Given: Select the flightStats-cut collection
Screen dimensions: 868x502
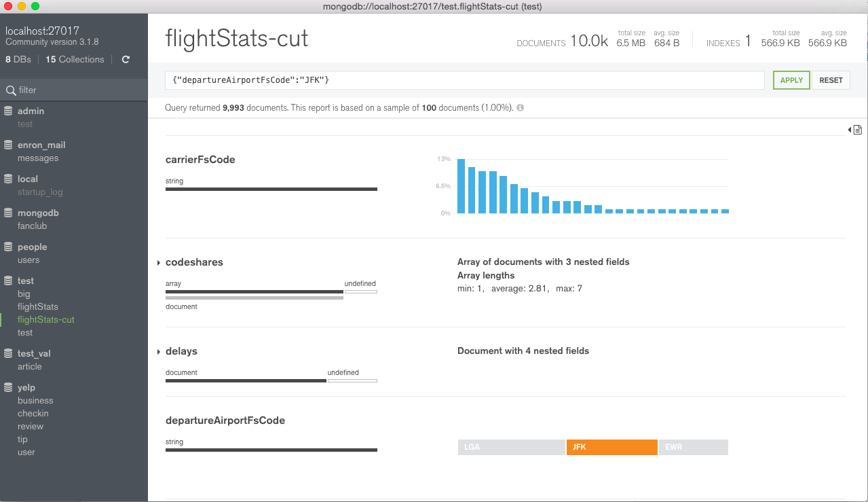Looking at the screenshot, I should pyautogui.click(x=45, y=320).
